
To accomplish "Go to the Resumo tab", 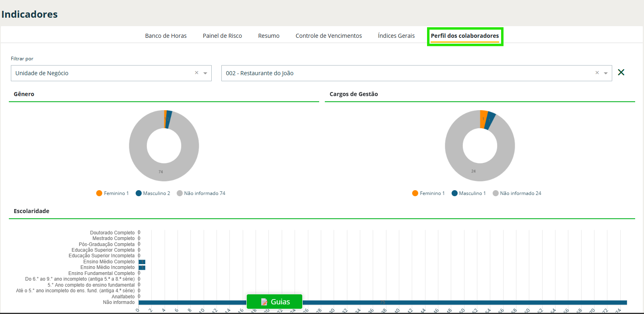I will (x=268, y=36).
